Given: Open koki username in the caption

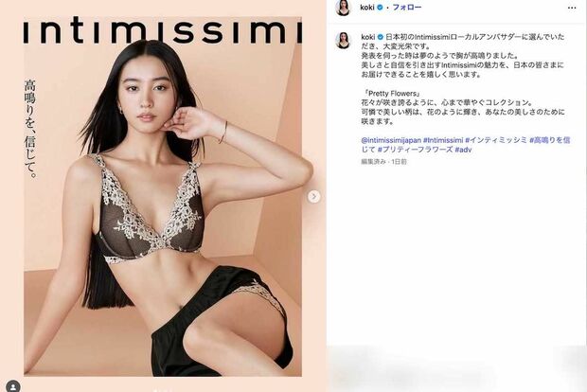Looking at the screenshot, I should tap(368, 37).
